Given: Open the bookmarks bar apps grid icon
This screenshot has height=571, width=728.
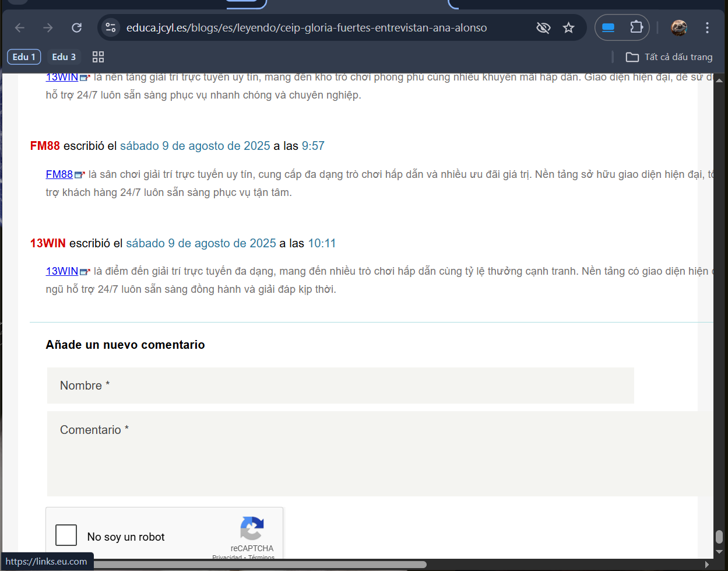Looking at the screenshot, I should [x=98, y=57].
